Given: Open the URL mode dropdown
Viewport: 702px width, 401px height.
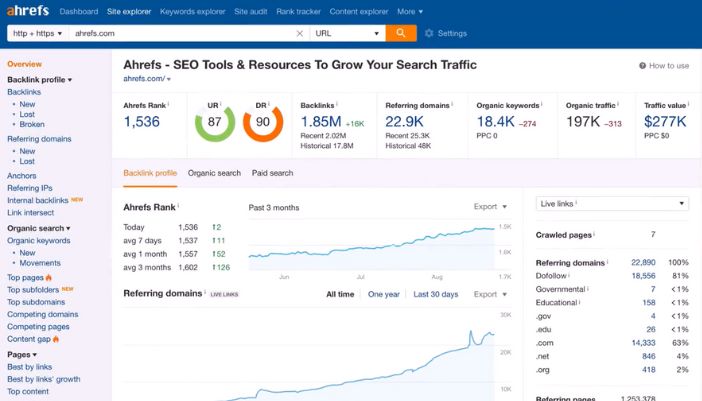Looking at the screenshot, I should coord(347,34).
